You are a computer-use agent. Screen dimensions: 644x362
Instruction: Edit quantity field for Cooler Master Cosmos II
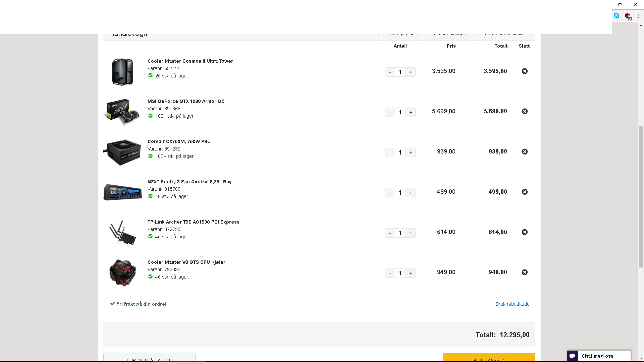(x=400, y=72)
